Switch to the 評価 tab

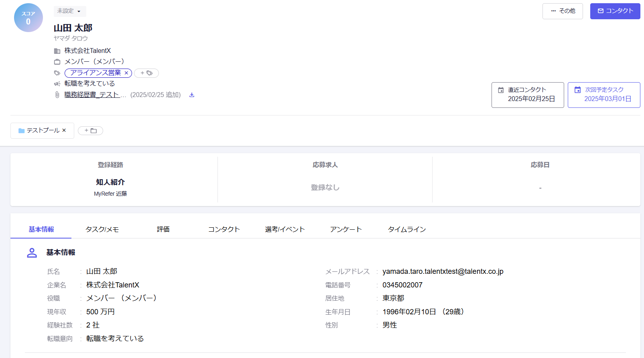coord(163,229)
